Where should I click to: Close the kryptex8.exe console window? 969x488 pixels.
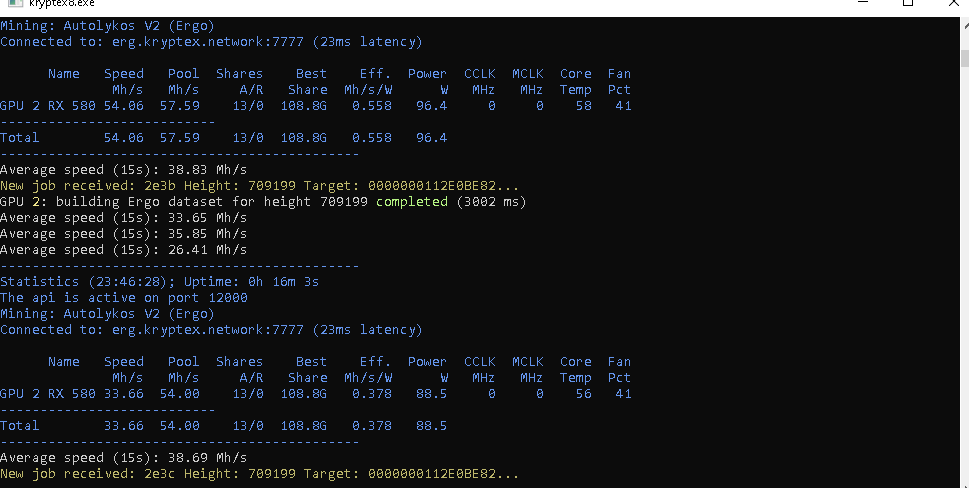click(953, 2)
